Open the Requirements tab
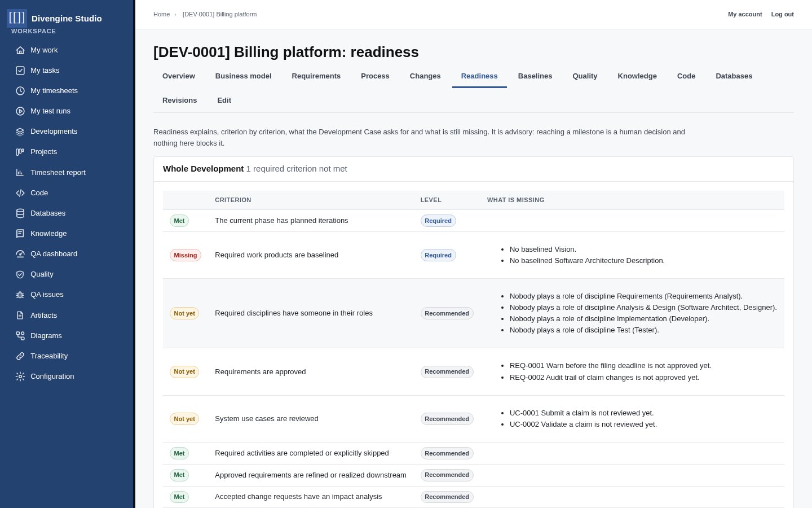 [x=316, y=76]
